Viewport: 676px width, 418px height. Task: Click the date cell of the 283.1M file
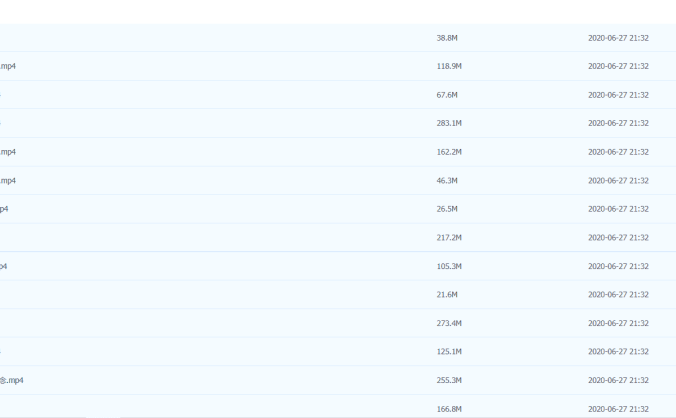click(x=618, y=123)
